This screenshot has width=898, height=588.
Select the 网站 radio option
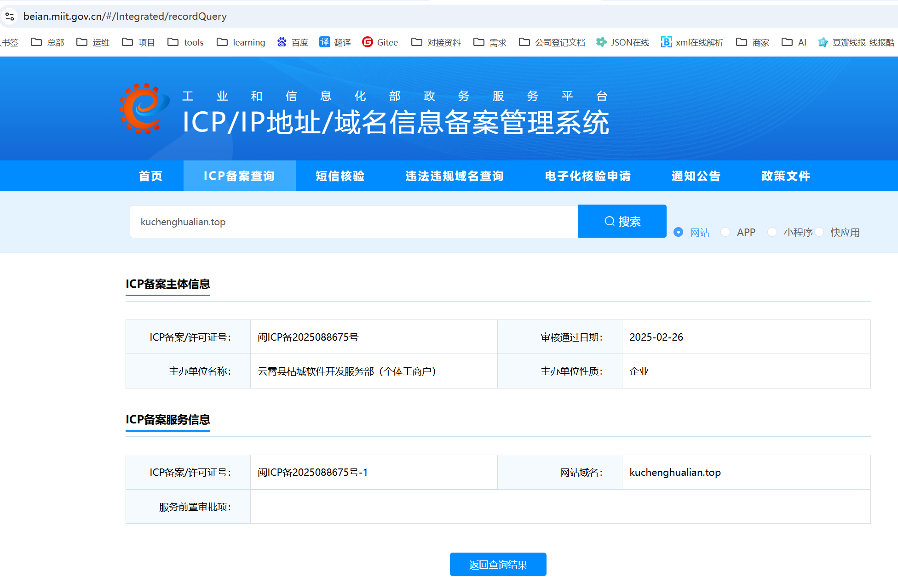point(678,232)
